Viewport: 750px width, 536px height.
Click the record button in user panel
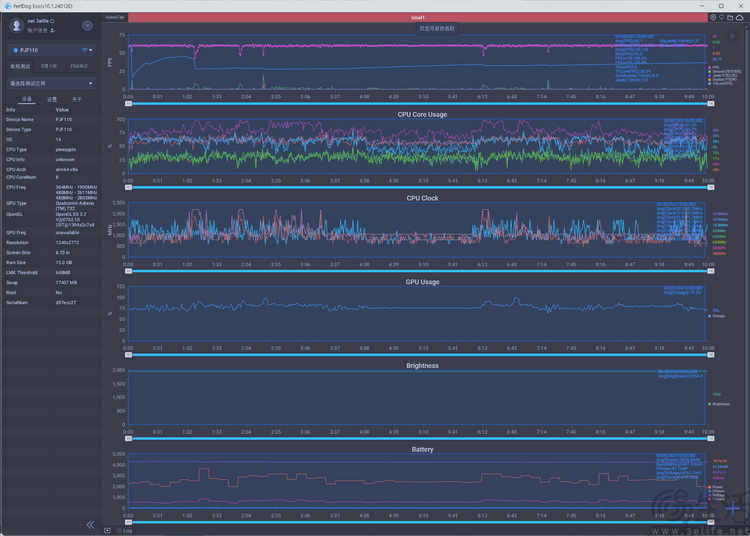pos(87,25)
